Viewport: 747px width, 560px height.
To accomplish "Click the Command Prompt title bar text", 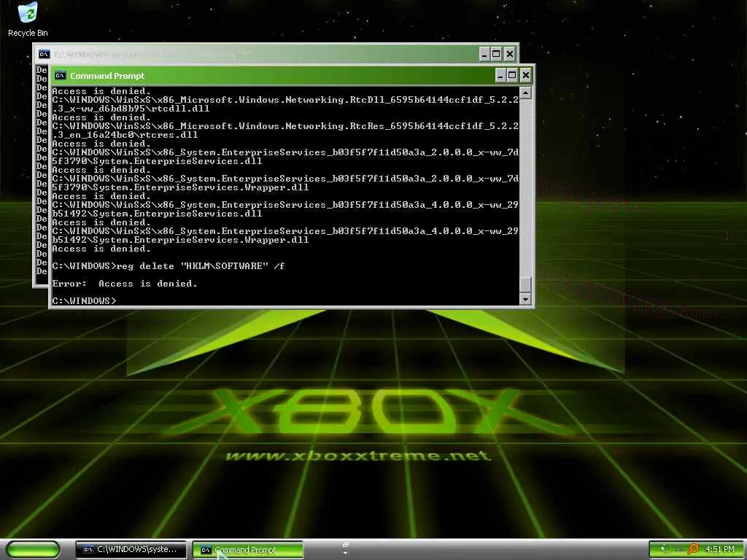I will click(107, 76).
